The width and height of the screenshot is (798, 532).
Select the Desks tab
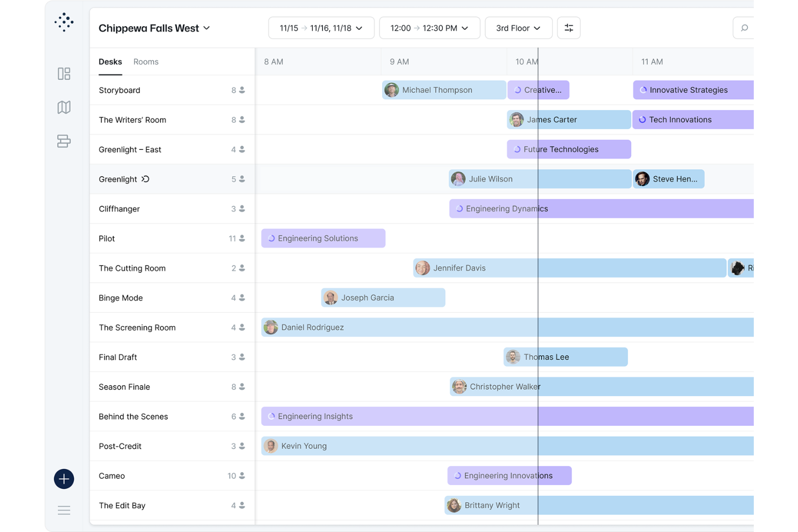coord(110,61)
